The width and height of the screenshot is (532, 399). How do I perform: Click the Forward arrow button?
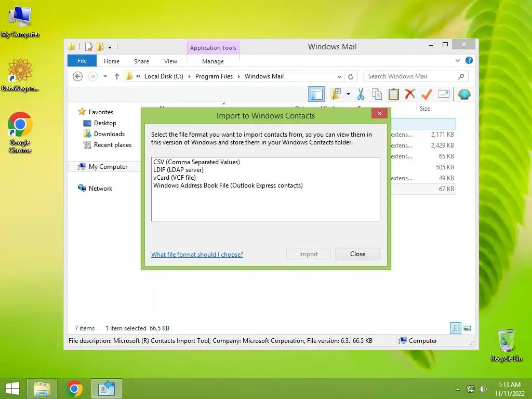[92, 76]
